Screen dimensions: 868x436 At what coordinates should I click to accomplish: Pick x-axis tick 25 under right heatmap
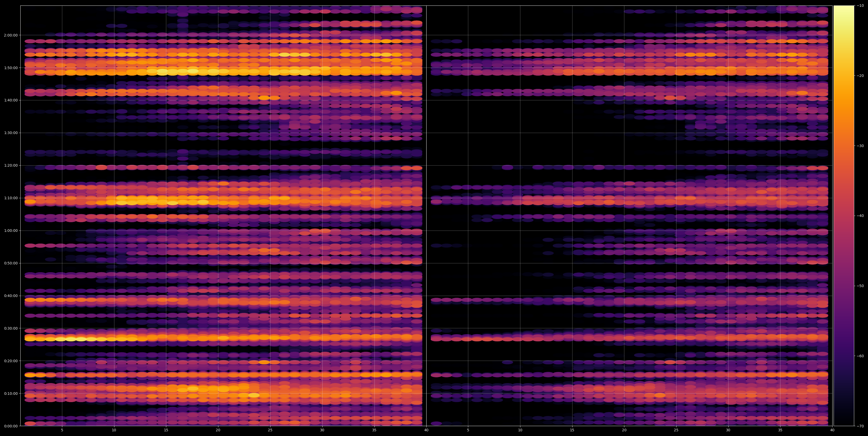pyautogui.click(x=676, y=430)
